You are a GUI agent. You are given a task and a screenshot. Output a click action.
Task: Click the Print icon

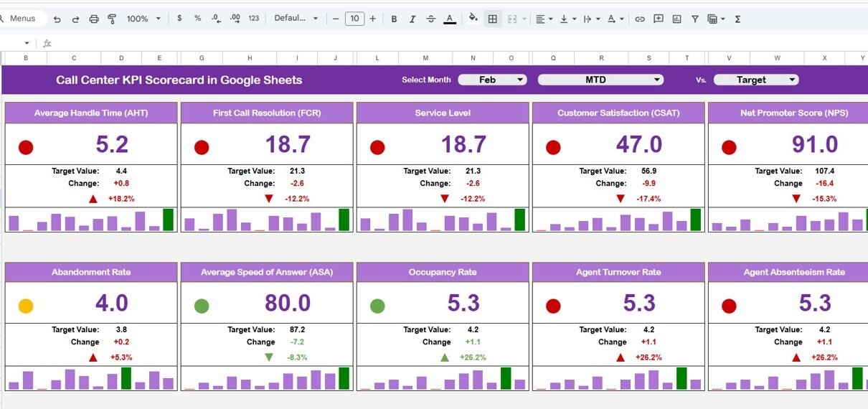pos(94,19)
